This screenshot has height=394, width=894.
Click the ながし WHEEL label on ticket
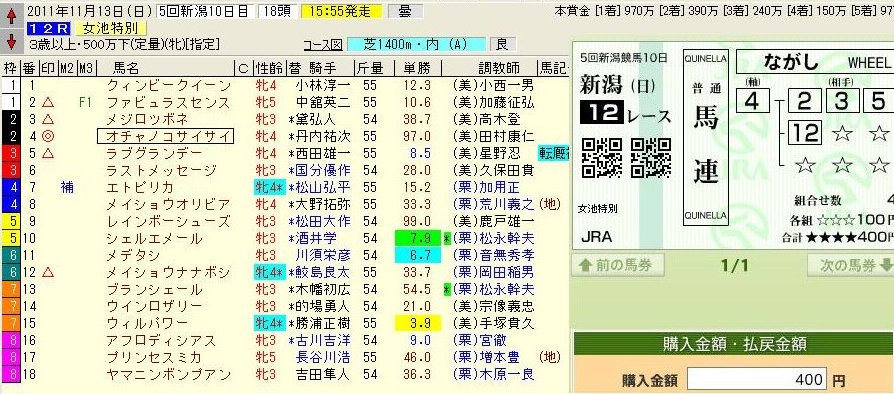click(816, 61)
